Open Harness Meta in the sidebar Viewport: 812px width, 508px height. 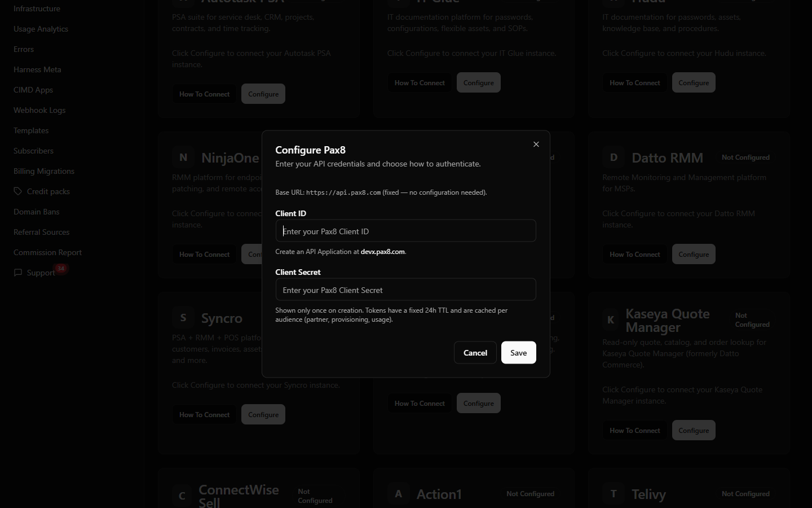point(37,69)
